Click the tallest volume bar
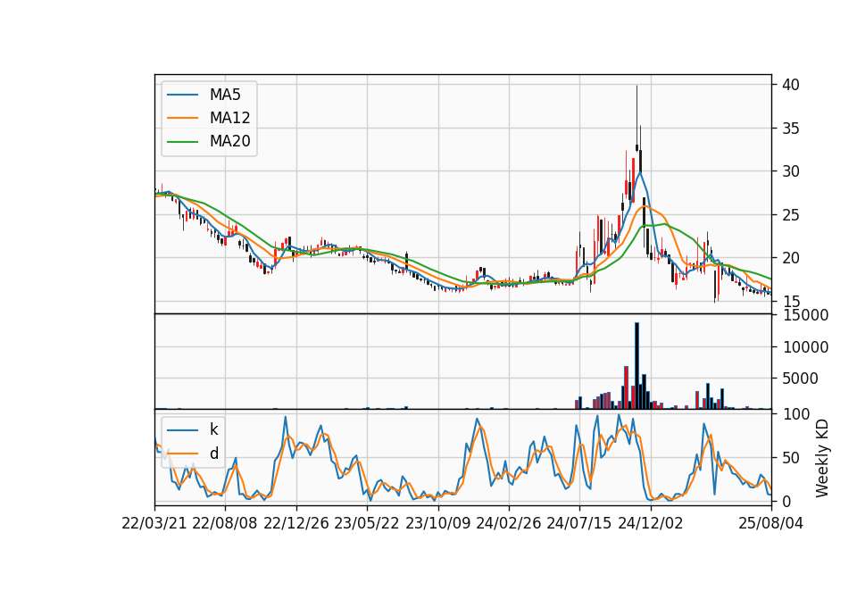The image size is (857, 616). point(637,366)
